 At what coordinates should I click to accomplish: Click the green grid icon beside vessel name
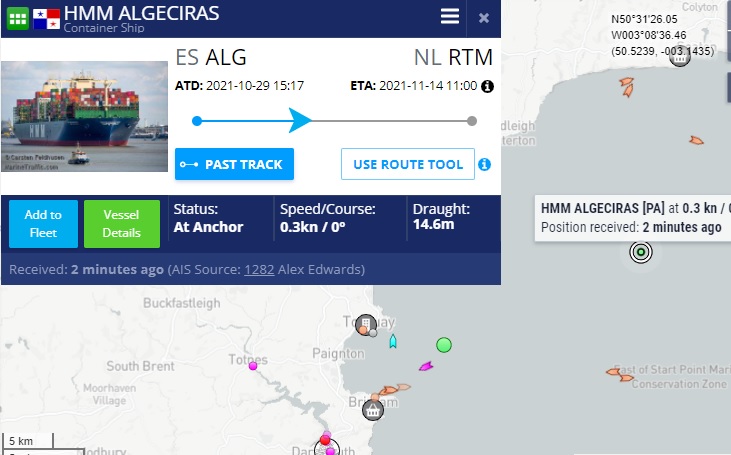pyautogui.click(x=18, y=18)
